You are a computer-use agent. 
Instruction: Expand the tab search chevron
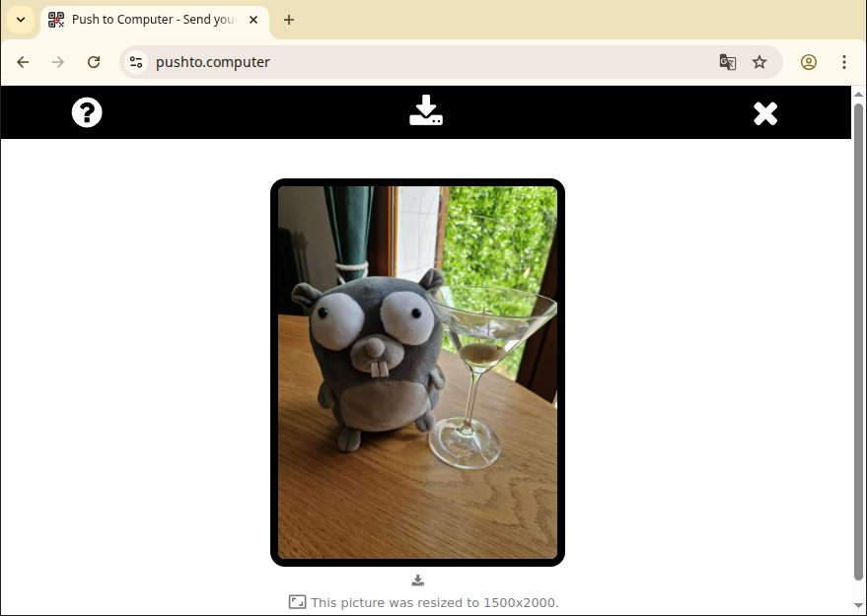20,19
